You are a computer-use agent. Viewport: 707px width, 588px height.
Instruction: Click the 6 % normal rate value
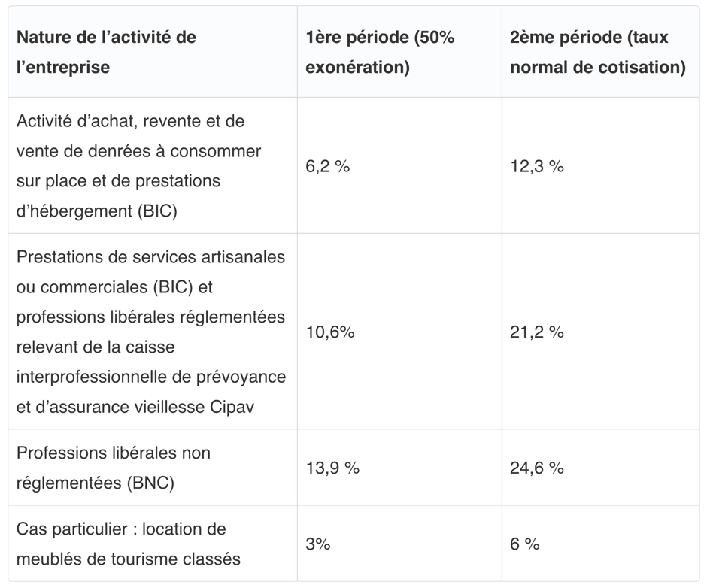click(525, 544)
